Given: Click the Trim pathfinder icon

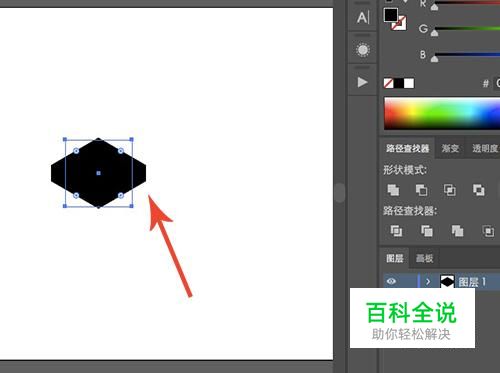Looking at the screenshot, I should coord(427,231).
